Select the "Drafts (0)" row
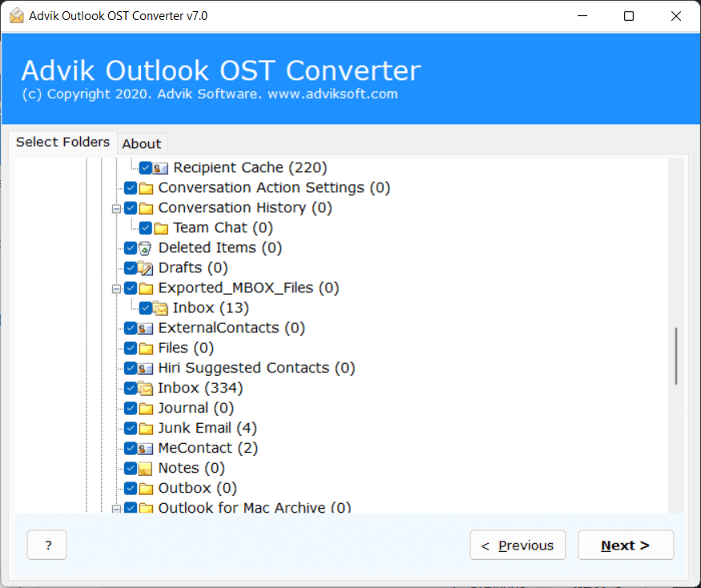The height and width of the screenshot is (588, 701). [x=193, y=268]
